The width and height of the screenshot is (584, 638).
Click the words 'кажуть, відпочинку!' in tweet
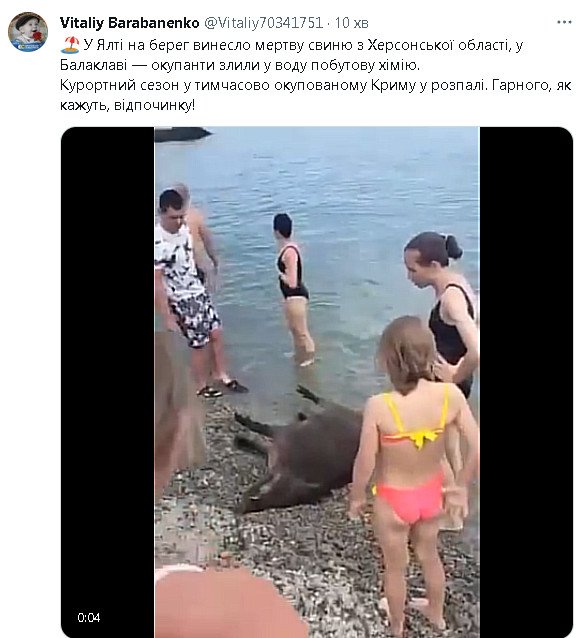[128, 105]
